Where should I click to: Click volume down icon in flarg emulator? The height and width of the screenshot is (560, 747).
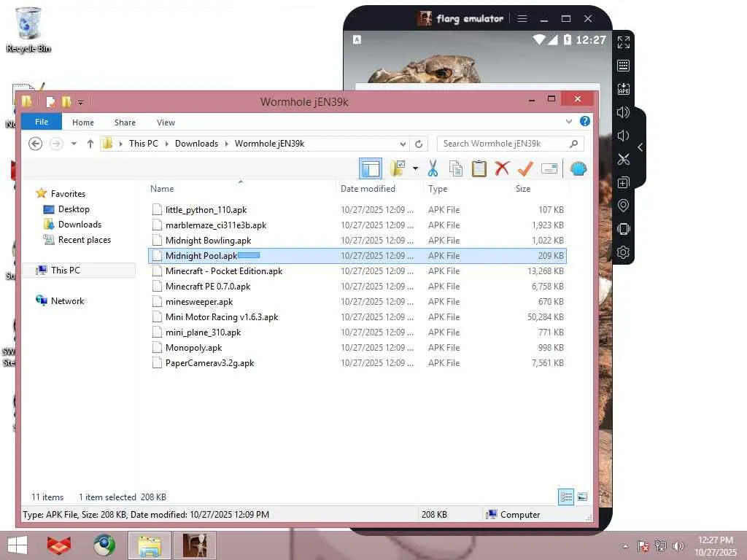point(623,135)
